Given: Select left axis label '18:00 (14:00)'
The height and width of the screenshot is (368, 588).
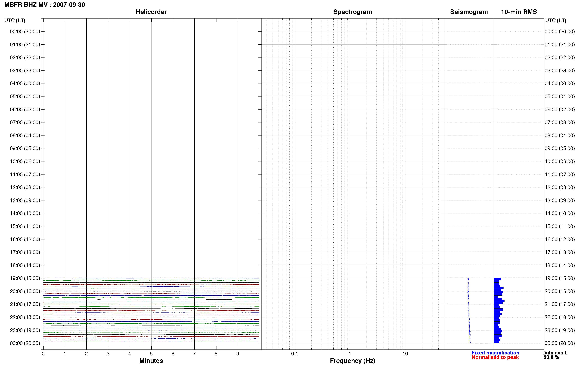Looking at the screenshot, I should pyautogui.click(x=25, y=265).
